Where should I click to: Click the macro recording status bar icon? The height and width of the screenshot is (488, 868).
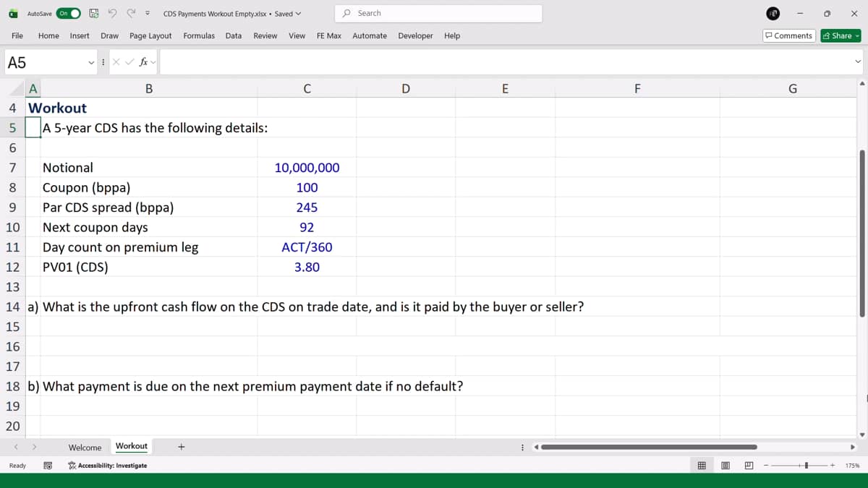[x=47, y=466]
